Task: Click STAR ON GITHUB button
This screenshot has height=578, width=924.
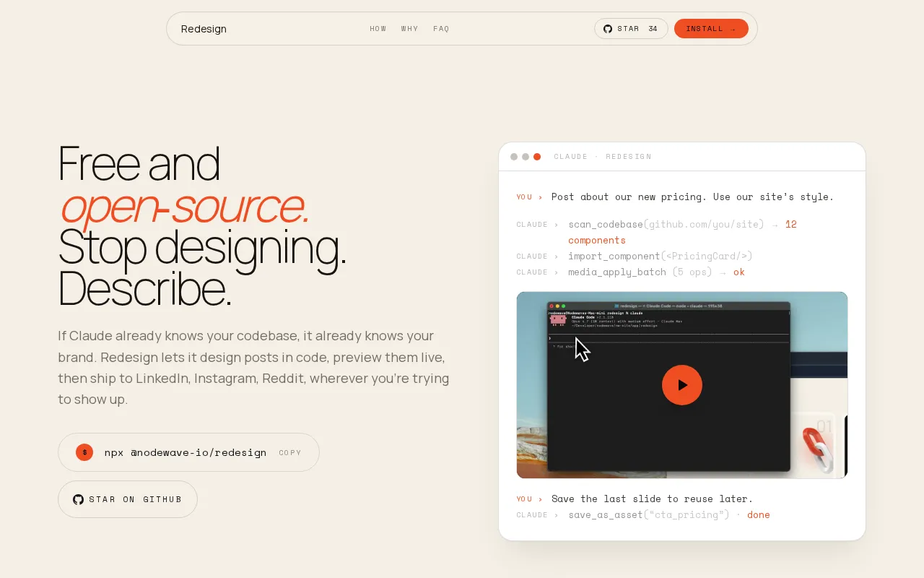Action: [x=128, y=499]
